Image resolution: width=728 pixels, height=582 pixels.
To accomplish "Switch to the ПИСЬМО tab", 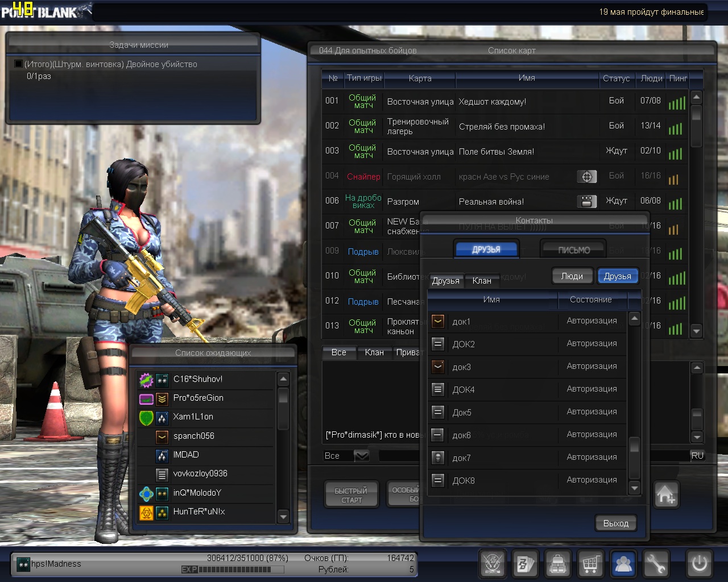I will point(574,250).
